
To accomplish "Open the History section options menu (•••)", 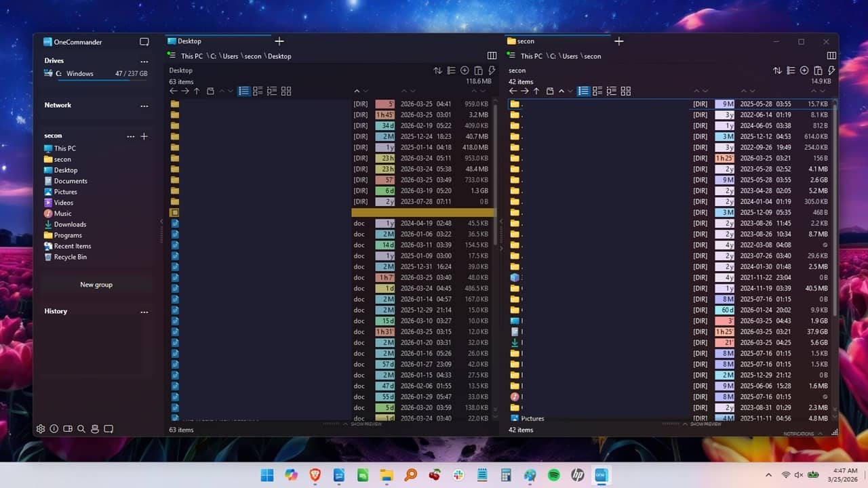I will [144, 310].
